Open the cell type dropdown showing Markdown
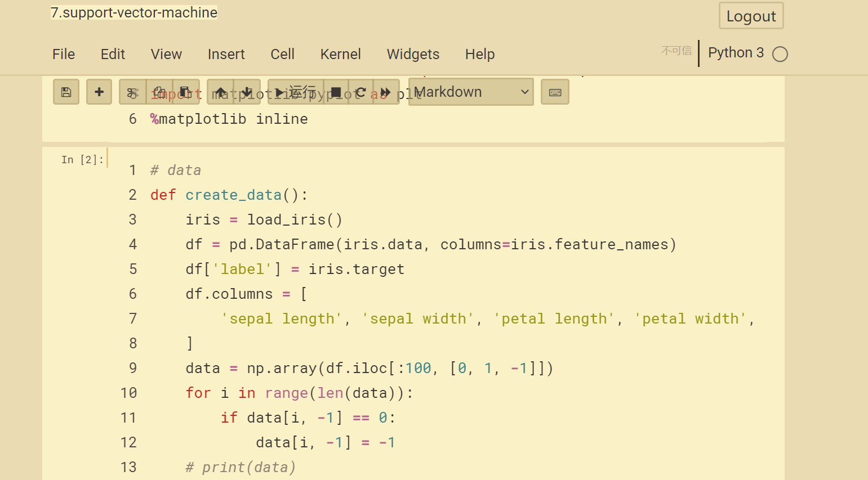 471,92
